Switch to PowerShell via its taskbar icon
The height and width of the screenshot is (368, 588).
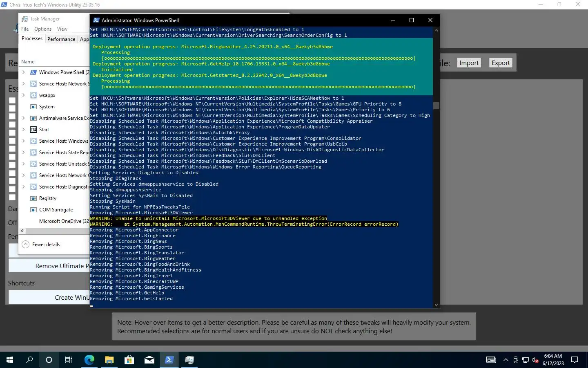(x=169, y=360)
